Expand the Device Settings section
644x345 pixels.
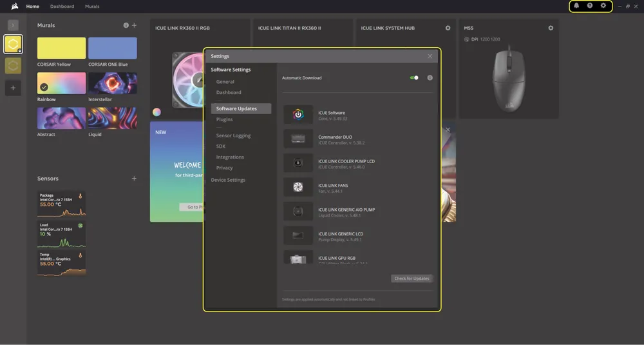(x=228, y=180)
